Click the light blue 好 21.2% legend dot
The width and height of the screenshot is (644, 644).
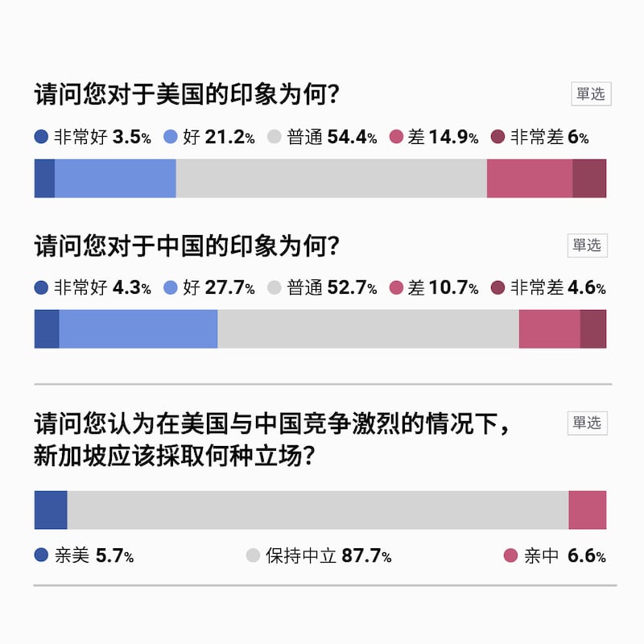(x=171, y=138)
